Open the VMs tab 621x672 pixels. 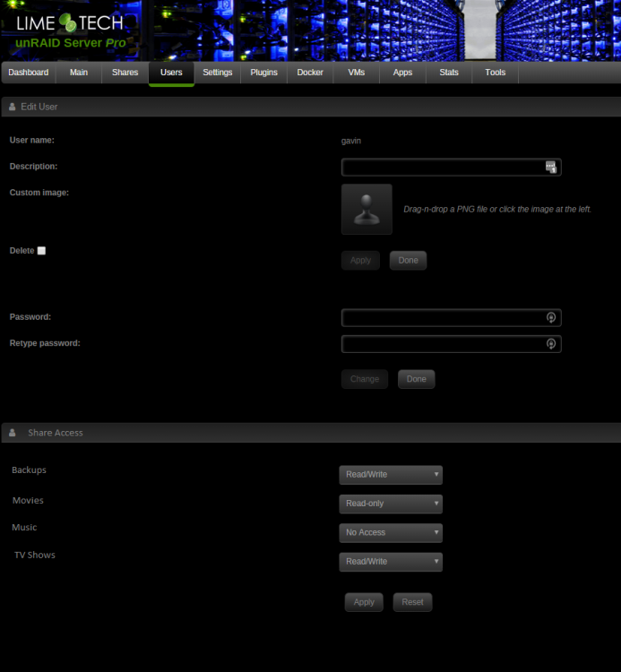[x=357, y=73]
